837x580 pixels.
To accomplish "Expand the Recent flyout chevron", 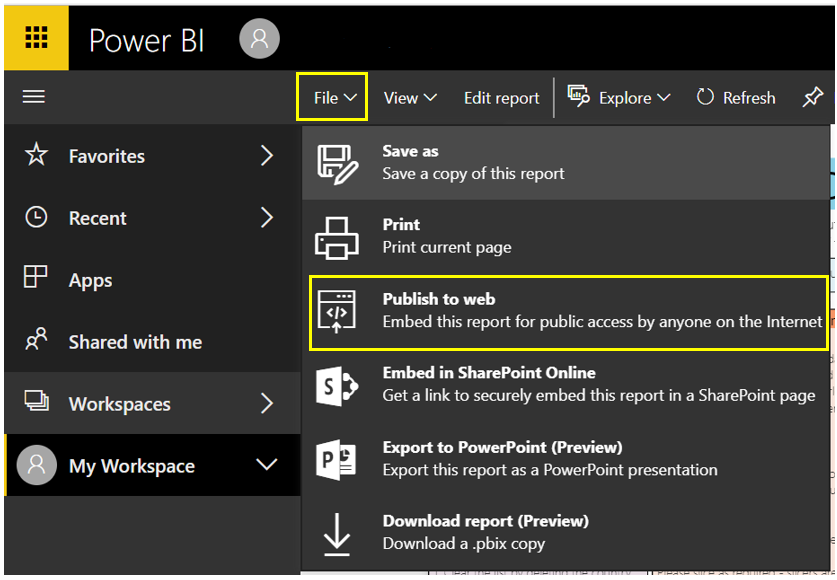I will 267,217.
